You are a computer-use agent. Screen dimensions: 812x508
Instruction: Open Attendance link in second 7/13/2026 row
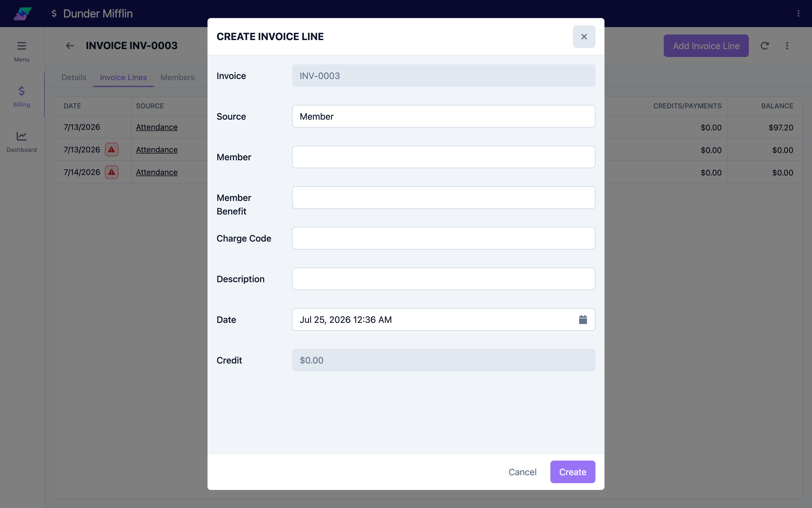[x=157, y=150]
